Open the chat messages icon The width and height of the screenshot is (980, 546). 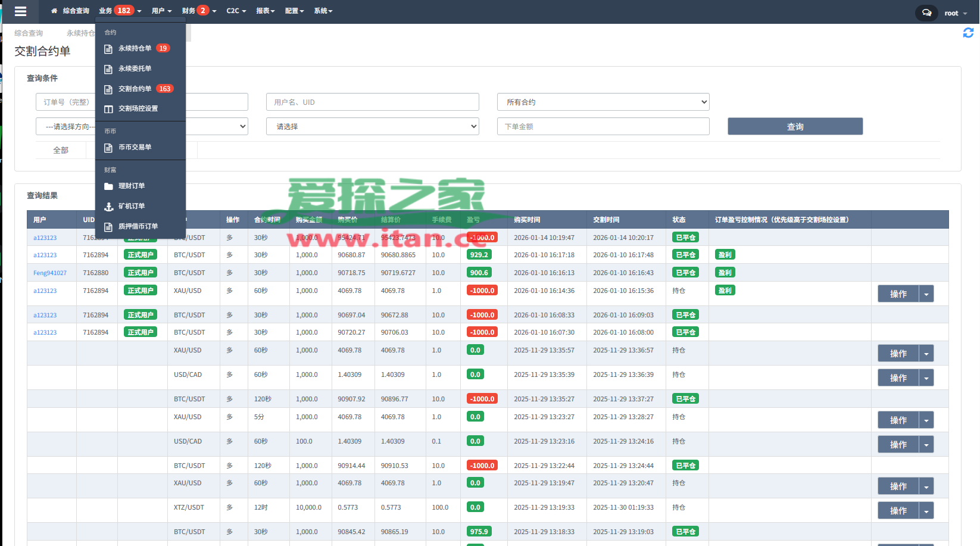click(926, 13)
